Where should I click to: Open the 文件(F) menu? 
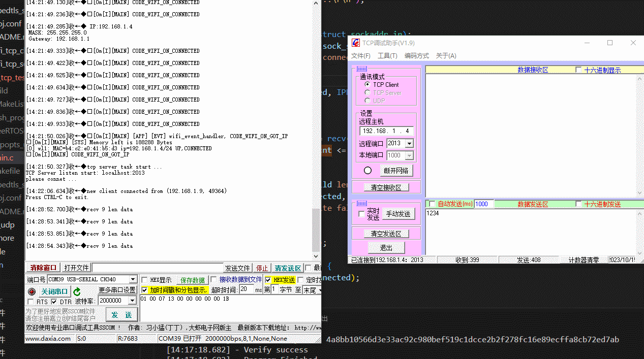click(x=361, y=56)
